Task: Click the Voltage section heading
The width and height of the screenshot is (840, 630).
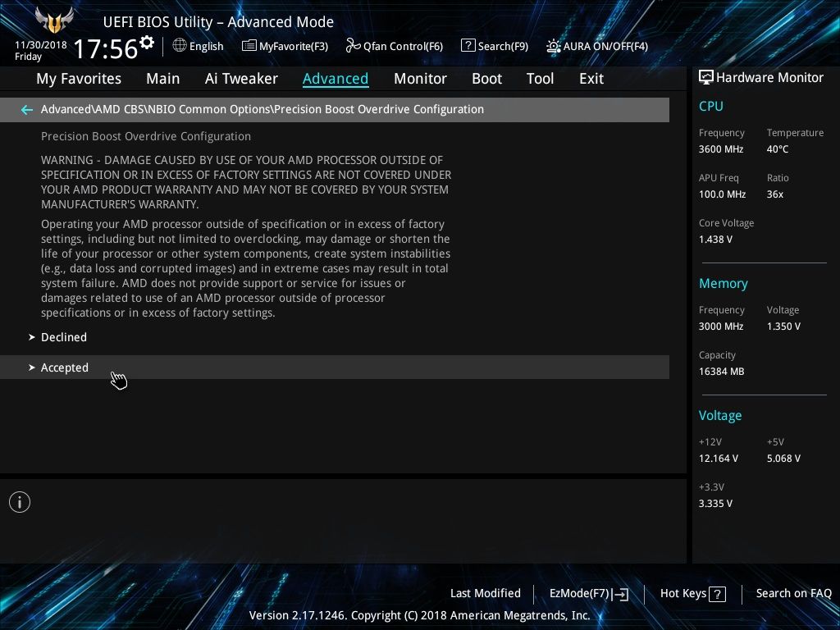Action: (720, 416)
